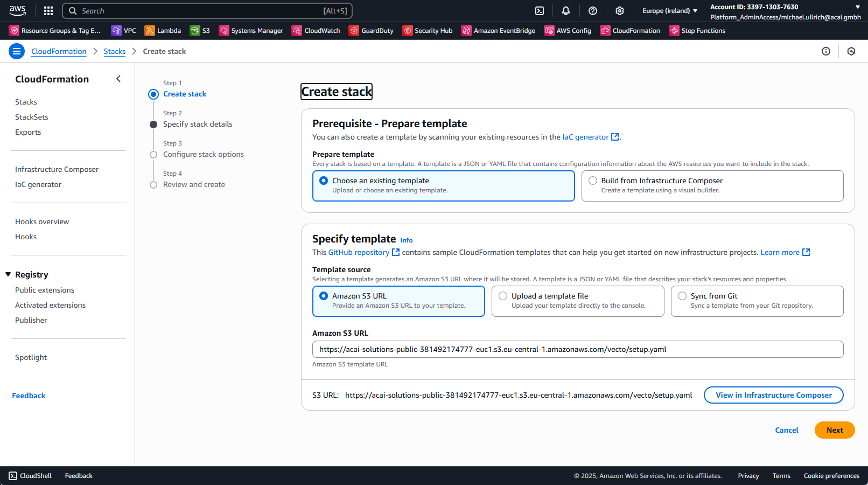Open the GitHub repository link
The width and height of the screenshot is (868, 485).
pyautogui.click(x=364, y=252)
